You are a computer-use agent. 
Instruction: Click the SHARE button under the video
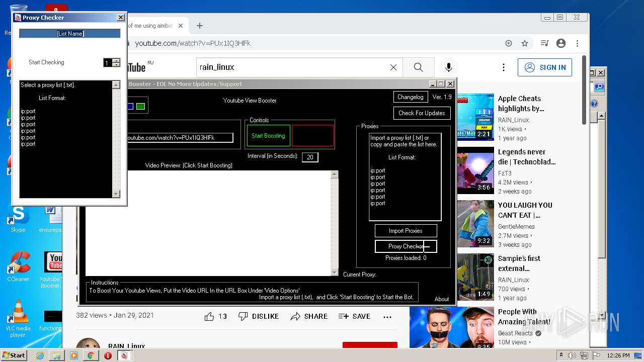click(309, 316)
